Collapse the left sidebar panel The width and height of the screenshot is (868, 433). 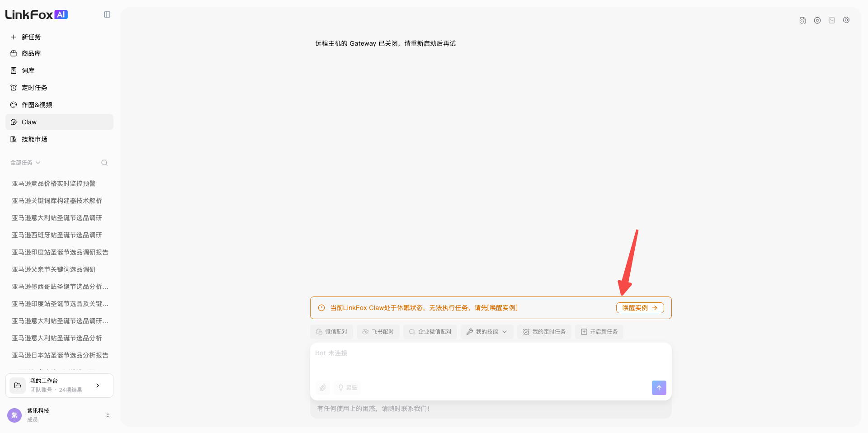click(x=107, y=14)
